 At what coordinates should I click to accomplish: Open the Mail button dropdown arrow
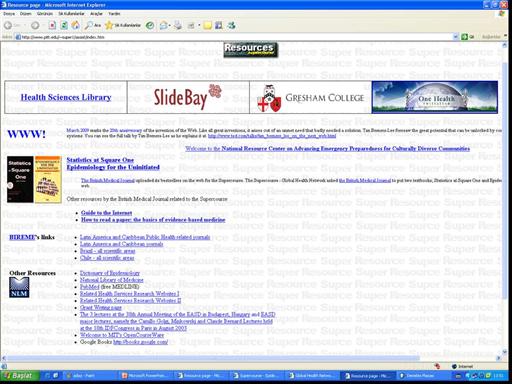[x=170, y=25]
